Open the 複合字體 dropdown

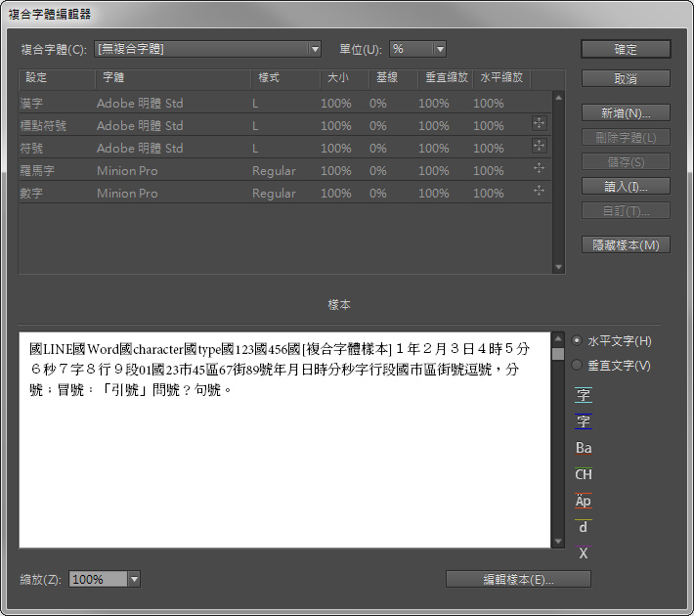click(x=207, y=49)
